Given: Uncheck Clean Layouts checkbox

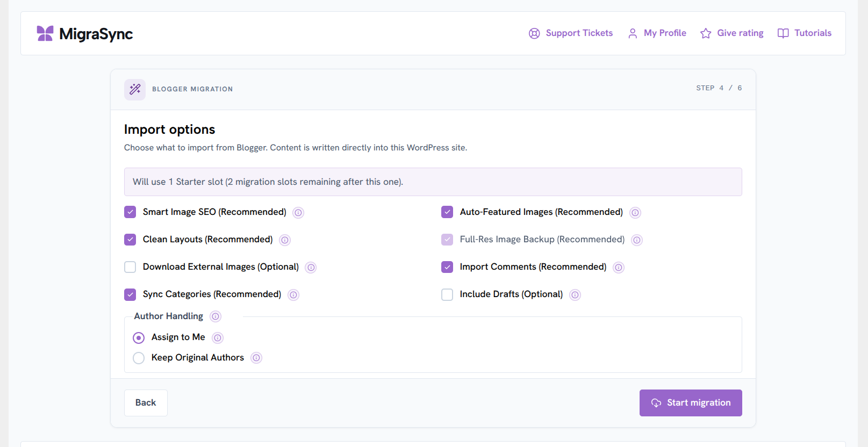Looking at the screenshot, I should coord(130,240).
